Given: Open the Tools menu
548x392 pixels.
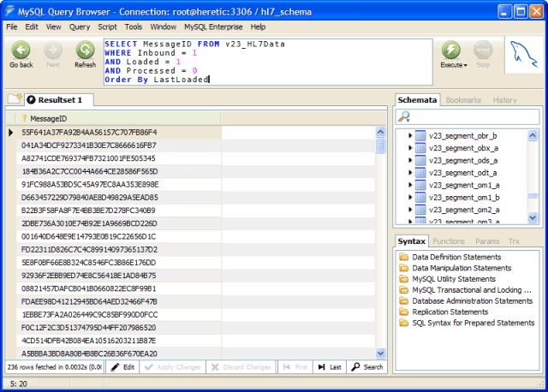Looking at the screenshot, I should point(134,27).
